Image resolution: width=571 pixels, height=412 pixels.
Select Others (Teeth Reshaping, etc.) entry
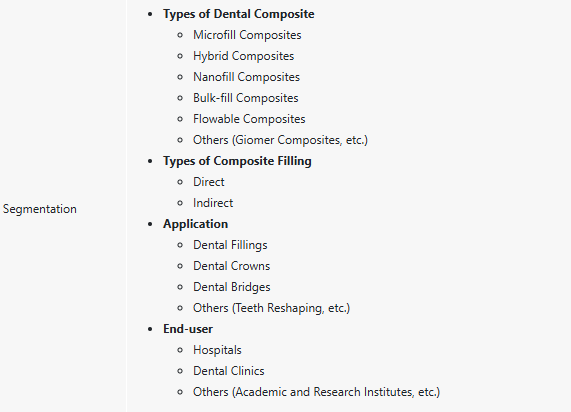point(271,308)
